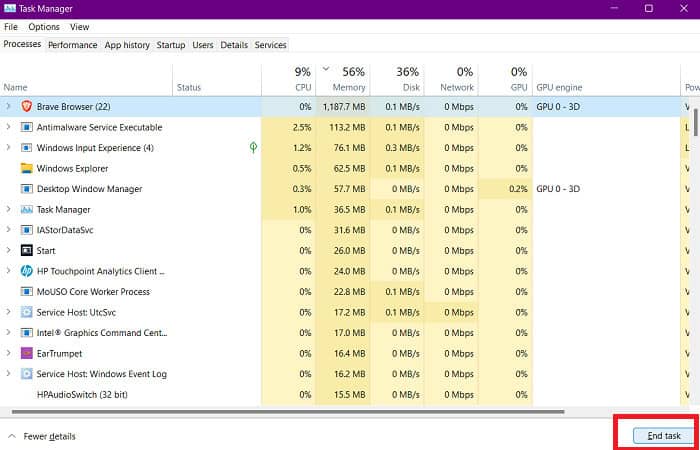Viewport: 700px width, 450px height.
Task: Sort processes by Disk column header
Action: (397, 80)
